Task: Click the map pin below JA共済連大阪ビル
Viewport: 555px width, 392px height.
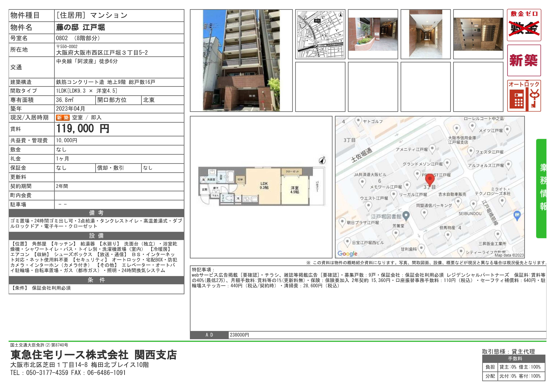Action: (362, 183)
